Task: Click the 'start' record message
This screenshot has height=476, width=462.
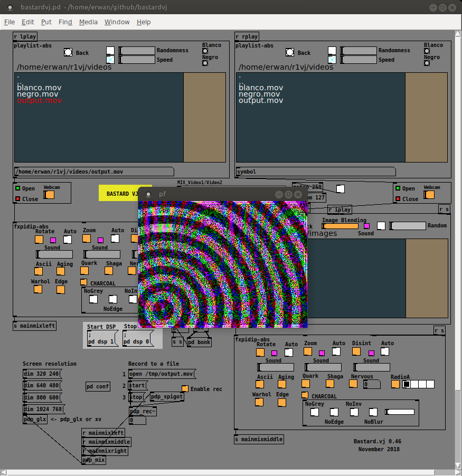Action: pyautogui.click(x=138, y=386)
